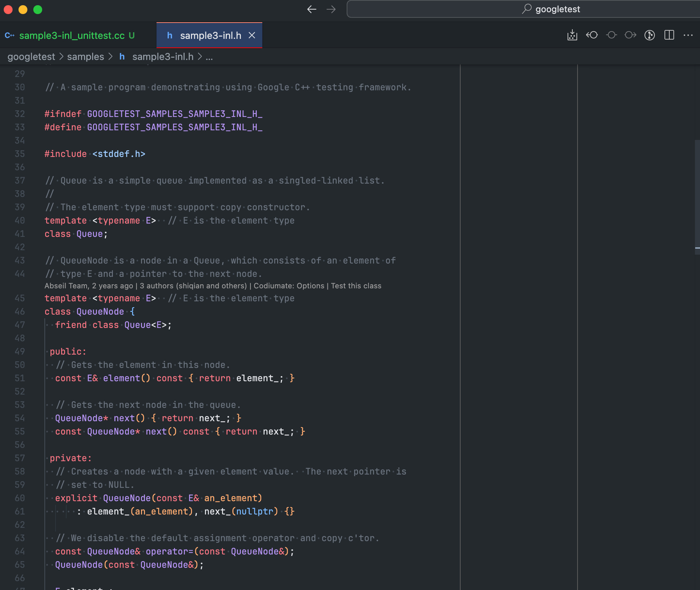Go to next change icon

(630, 35)
